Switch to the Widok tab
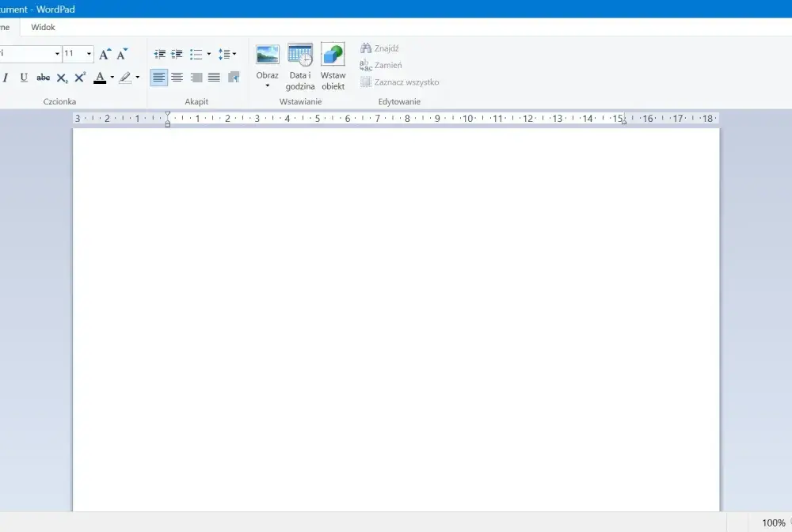Screen dimensions: 792x532 [x=43, y=27]
